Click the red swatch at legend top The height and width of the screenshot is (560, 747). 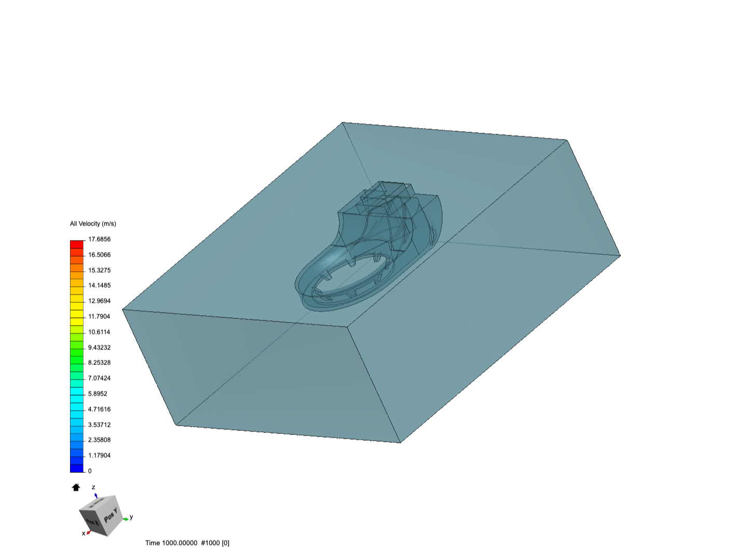click(x=77, y=244)
